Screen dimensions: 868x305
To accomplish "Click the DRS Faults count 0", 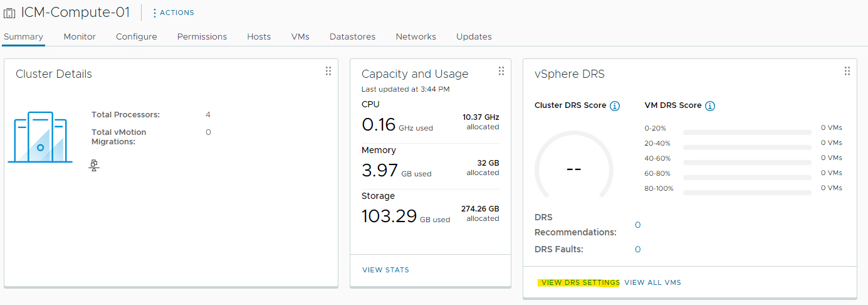I will [637, 249].
